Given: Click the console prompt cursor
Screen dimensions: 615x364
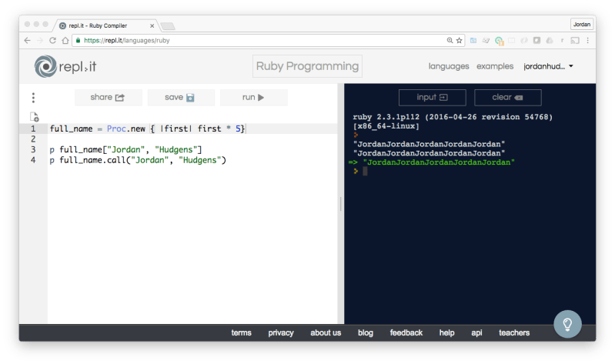Looking at the screenshot, I should [365, 171].
